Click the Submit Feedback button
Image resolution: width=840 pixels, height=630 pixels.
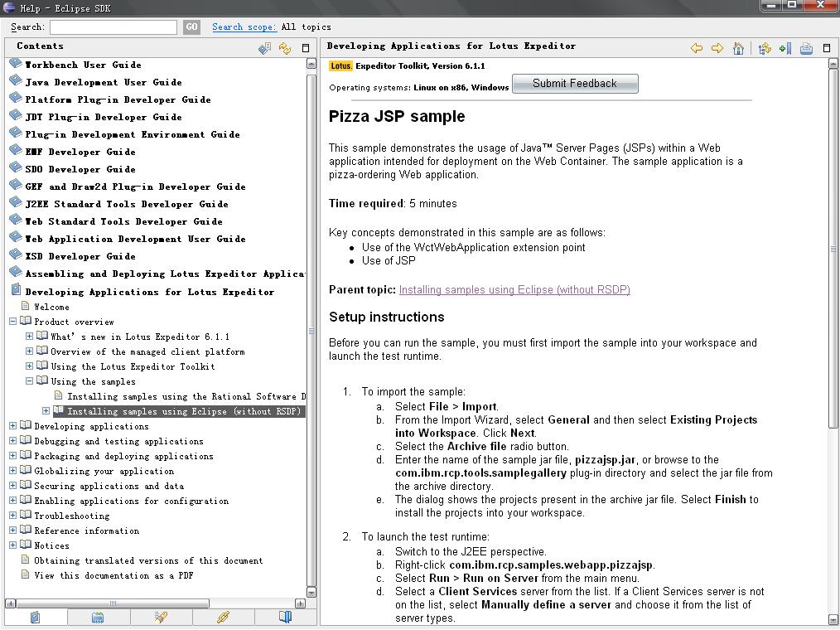[575, 84]
